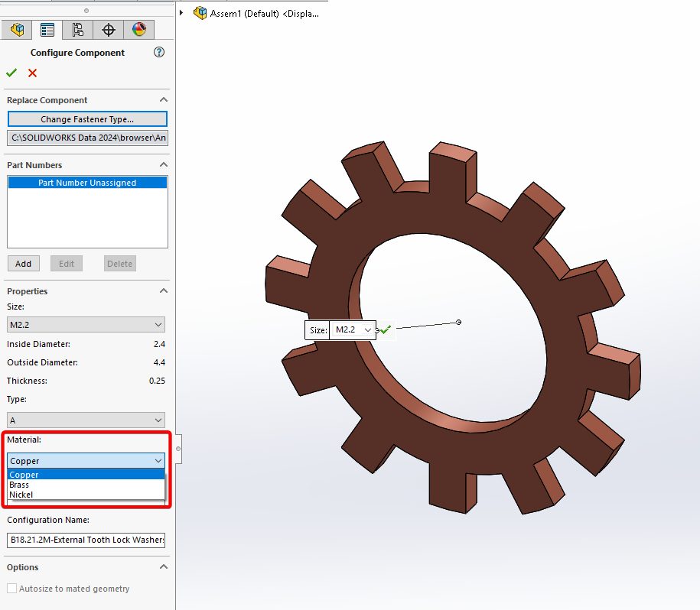Screen dimensions: 700x610
Task: Open Configure Component help icon
Action: 159,52
